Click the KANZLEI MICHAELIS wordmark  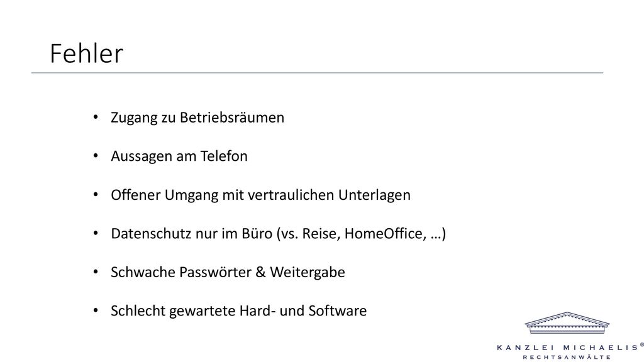coord(567,348)
